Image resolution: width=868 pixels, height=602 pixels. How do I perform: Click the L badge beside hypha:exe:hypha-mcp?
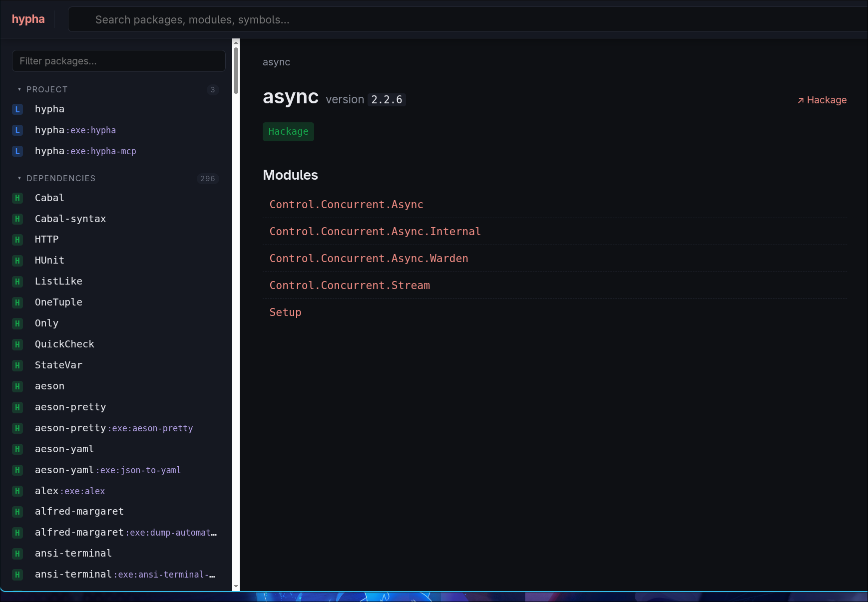pos(17,151)
